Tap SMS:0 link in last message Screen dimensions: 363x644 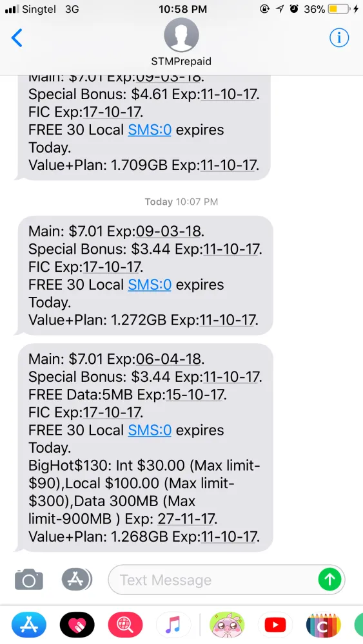tap(150, 430)
